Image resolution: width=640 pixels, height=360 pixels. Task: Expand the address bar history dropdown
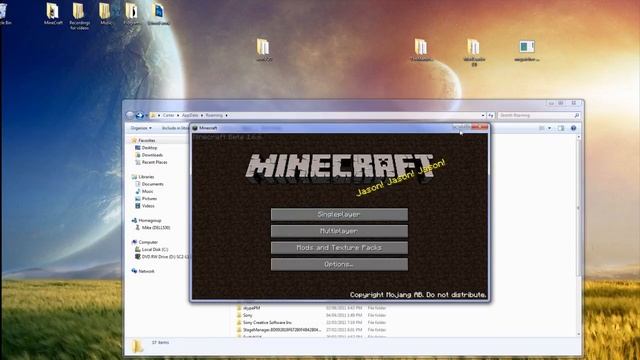tap(483, 116)
